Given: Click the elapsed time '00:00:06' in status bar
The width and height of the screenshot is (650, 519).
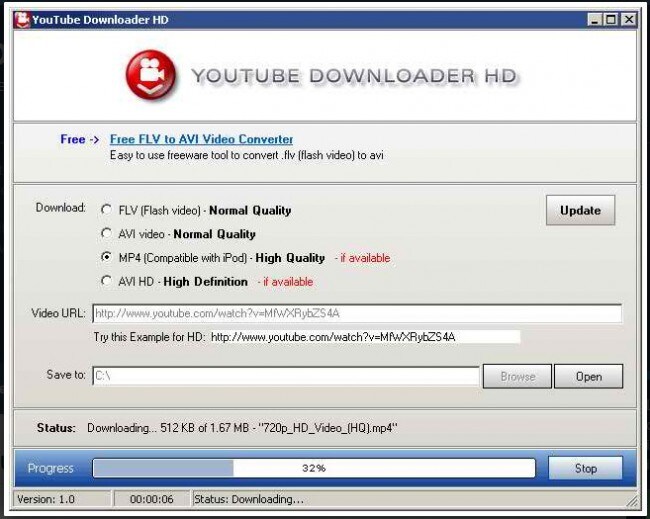Looking at the screenshot, I should (151, 499).
